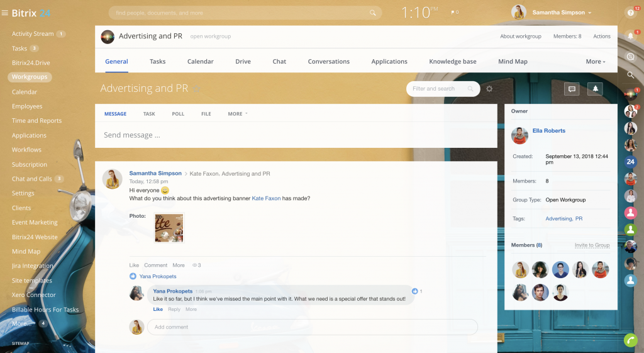Open the advertising banner photo thumbnail
Viewport: 644px width, 353px height.
click(169, 228)
